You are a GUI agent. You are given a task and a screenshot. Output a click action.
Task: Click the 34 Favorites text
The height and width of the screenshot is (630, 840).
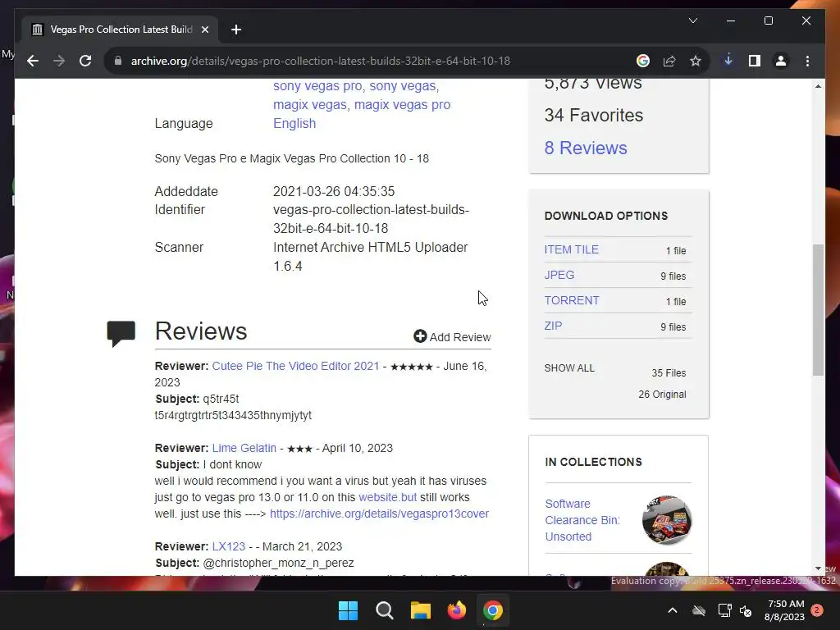tap(594, 115)
